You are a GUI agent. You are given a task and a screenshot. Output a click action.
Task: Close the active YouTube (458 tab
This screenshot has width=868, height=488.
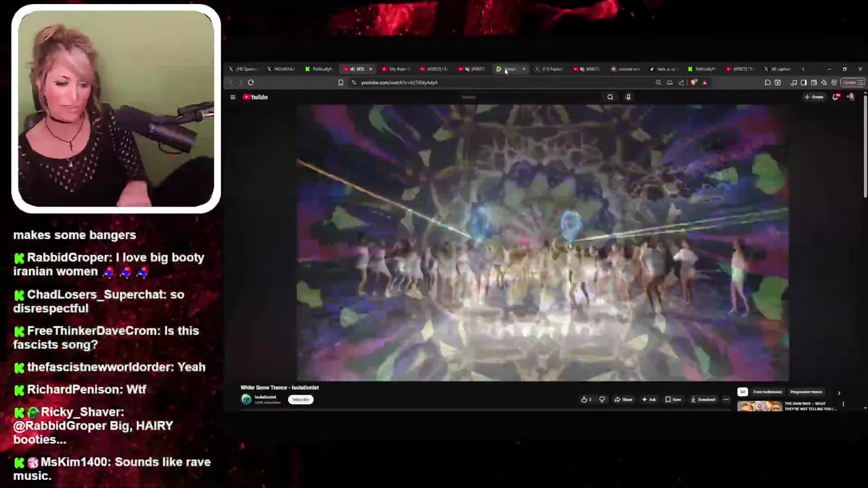point(370,69)
